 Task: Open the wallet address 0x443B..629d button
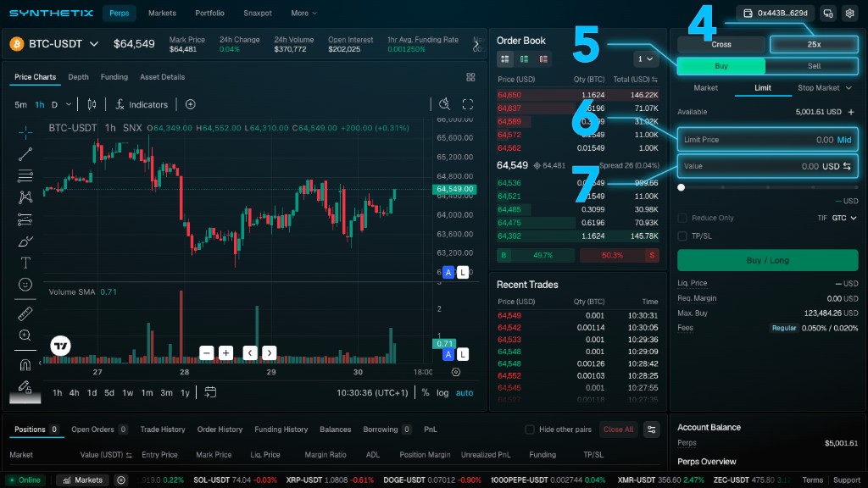(x=775, y=14)
